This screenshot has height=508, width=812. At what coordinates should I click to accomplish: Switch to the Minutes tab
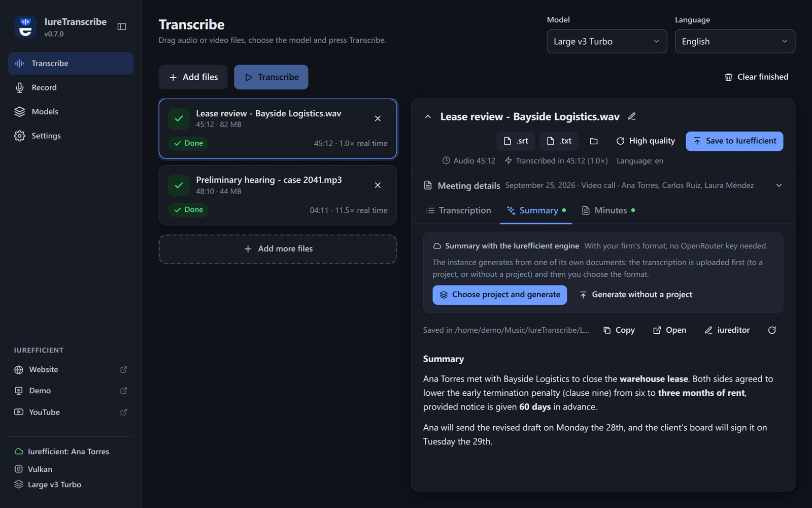[x=608, y=210]
